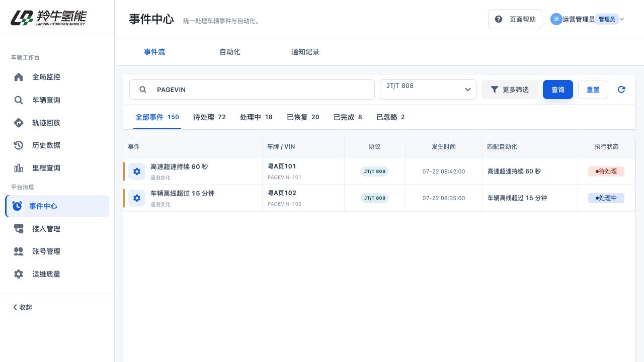Viewport: 644px width, 362px height.
Task: Click gear icon for 车辆离线超过 15 分钟 event
Action: click(137, 198)
